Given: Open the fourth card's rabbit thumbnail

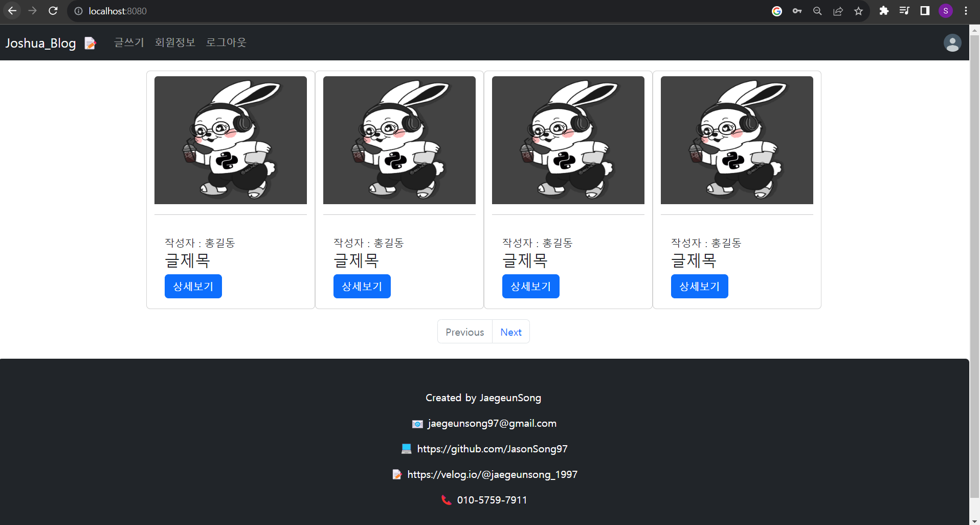Looking at the screenshot, I should (737, 140).
